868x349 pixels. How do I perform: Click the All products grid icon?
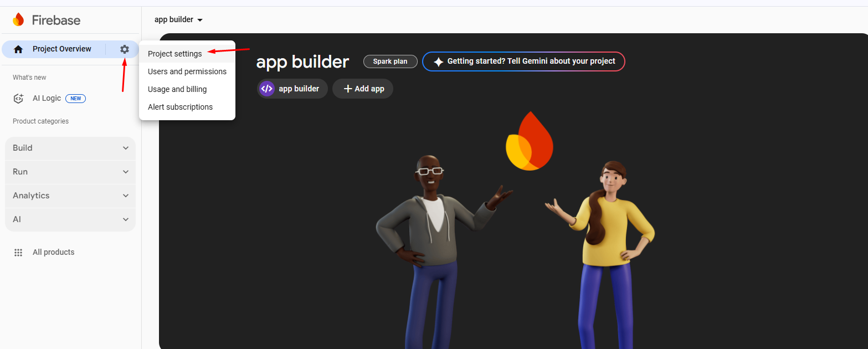[x=18, y=253]
